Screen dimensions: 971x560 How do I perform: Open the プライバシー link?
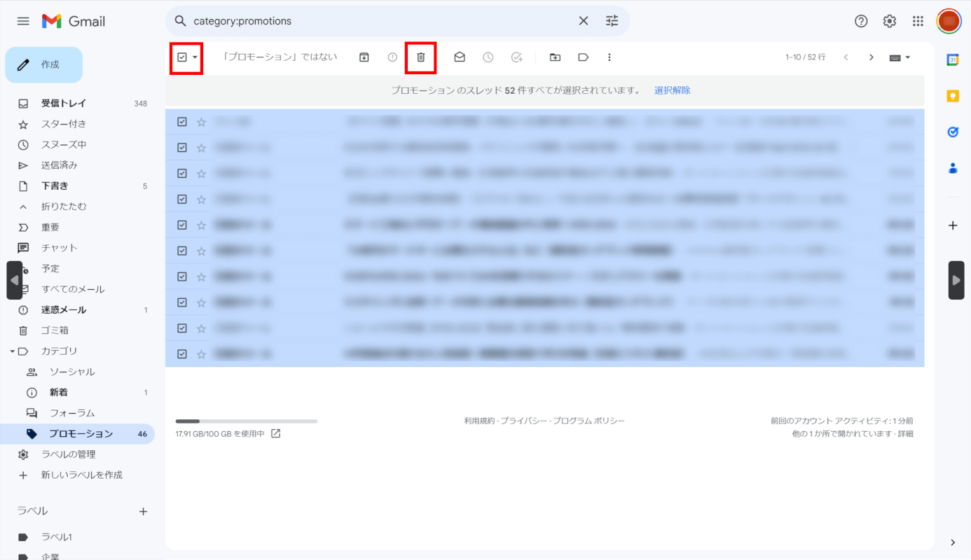pos(523,421)
